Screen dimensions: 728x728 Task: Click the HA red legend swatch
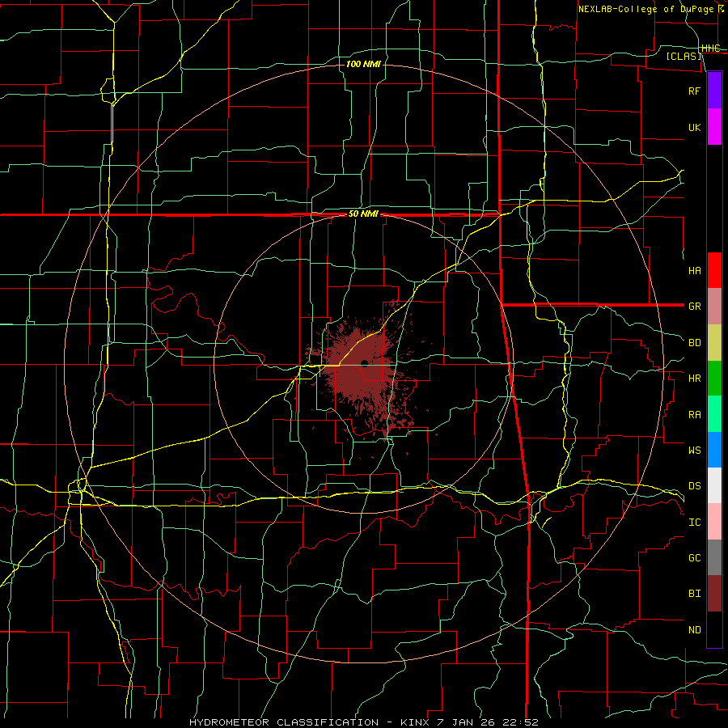tap(714, 270)
